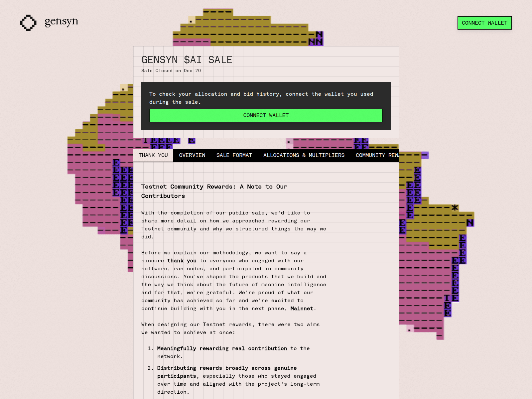The height and width of the screenshot is (399, 532).
Task: Open the SALE FORMAT tab
Action: click(x=234, y=155)
